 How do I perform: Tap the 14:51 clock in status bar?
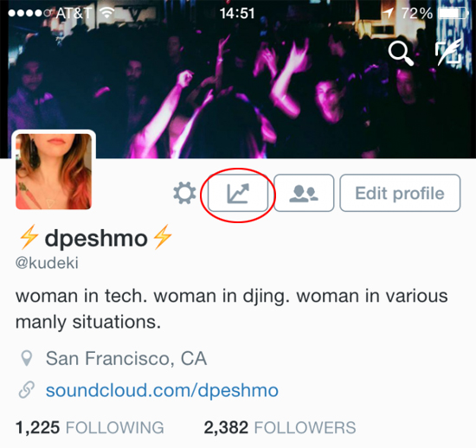237,13
